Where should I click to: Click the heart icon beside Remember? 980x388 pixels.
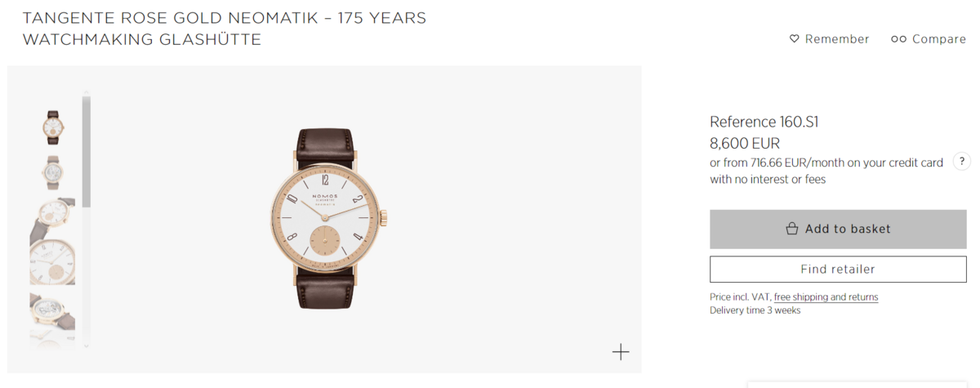coord(794,39)
